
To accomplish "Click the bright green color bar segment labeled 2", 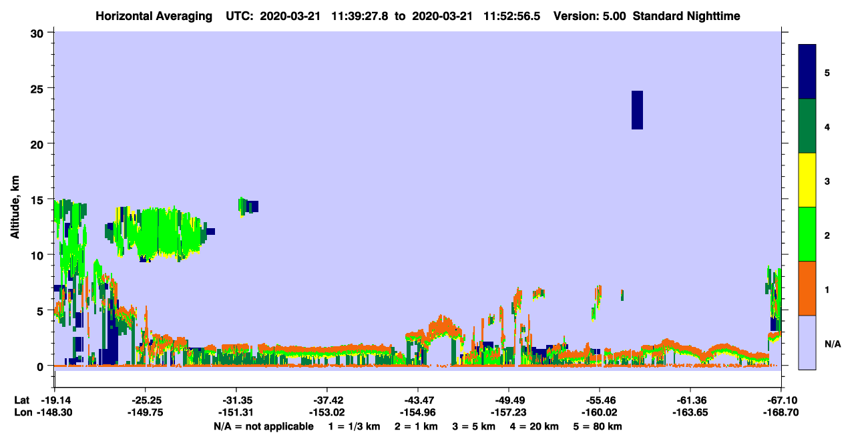I will 807,234.
